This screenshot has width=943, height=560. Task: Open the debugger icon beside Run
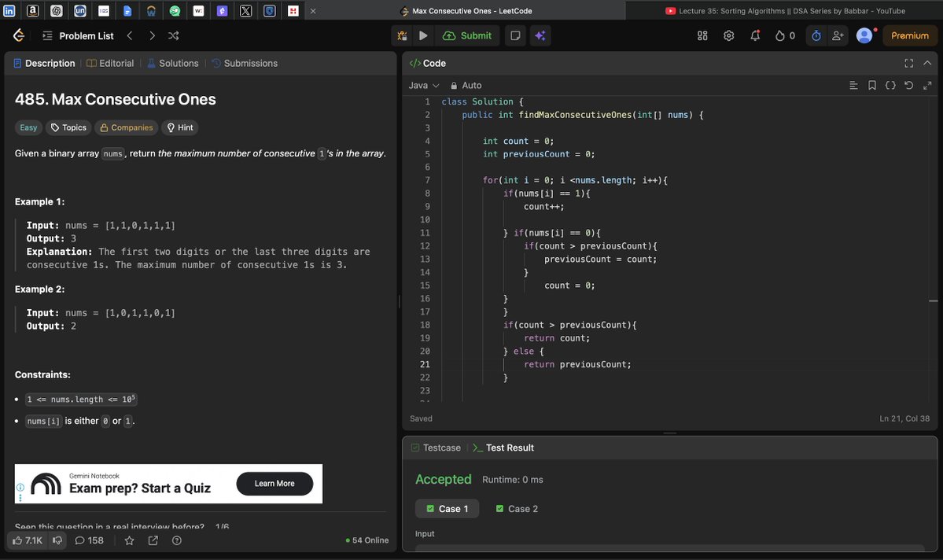(x=402, y=35)
